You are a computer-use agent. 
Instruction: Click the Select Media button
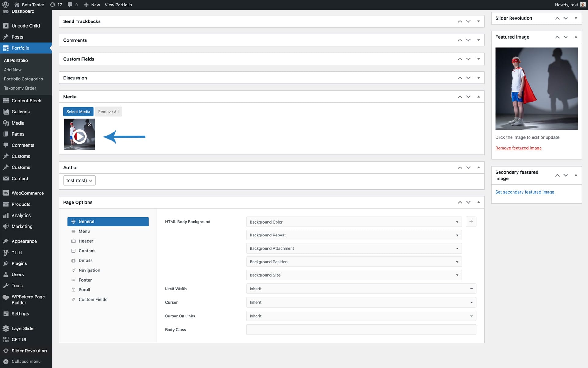[78, 112]
